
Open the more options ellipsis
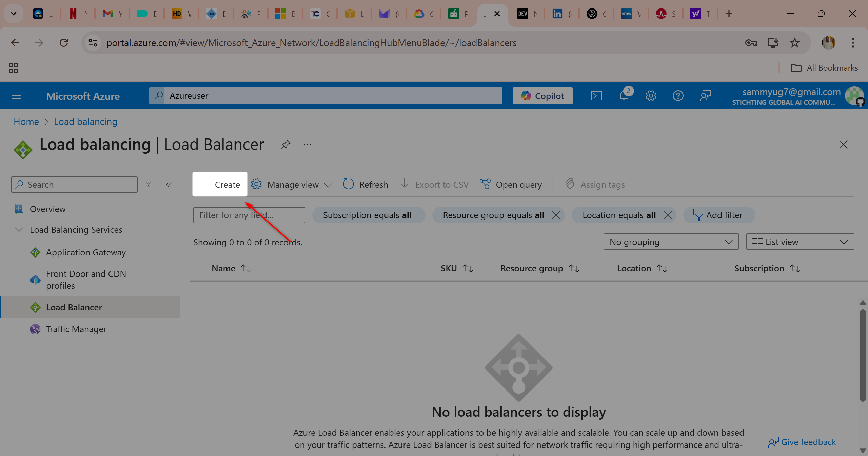point(308,145)
